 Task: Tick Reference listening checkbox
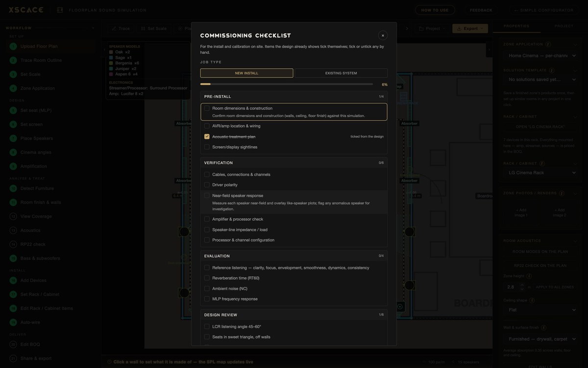click(207, 268)
